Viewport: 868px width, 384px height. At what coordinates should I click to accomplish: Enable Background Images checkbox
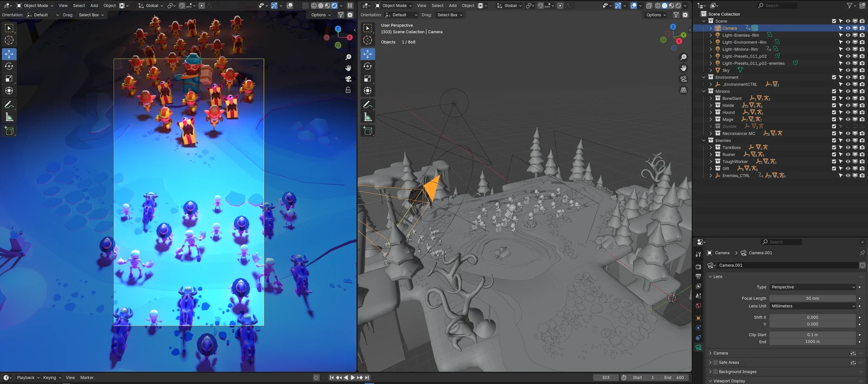[716, 372]
